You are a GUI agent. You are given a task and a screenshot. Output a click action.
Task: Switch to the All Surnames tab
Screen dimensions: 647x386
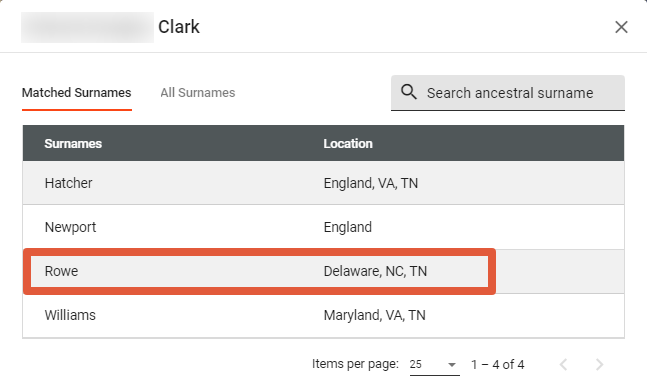point(198,92)
